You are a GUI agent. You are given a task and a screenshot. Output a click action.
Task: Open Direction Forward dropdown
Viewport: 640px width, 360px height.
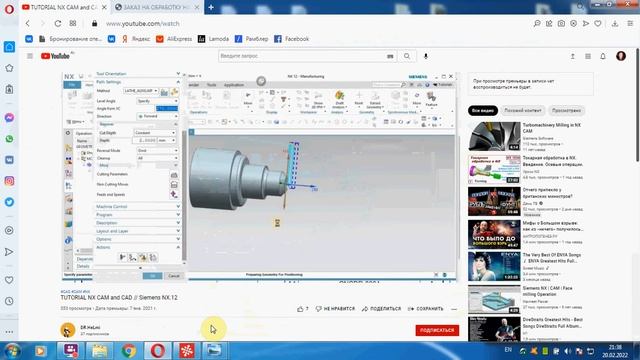pos(157,116)
